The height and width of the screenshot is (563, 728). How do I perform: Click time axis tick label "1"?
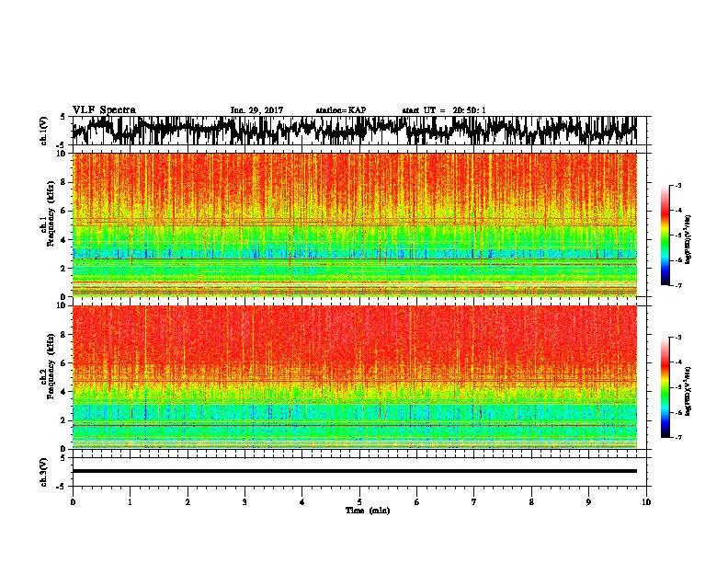coord(130,502)
